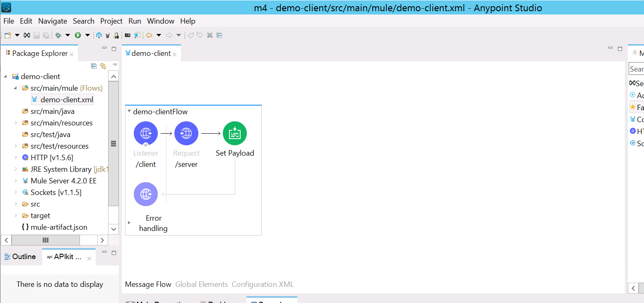Click the Debug bug icon
The image size is (644, 303).
(58, 36)
